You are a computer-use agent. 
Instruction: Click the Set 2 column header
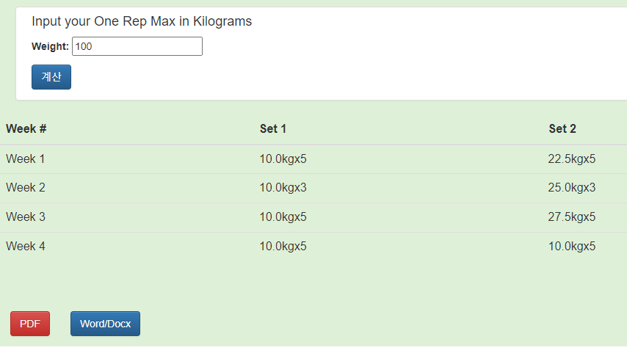[x=562, y=129]
